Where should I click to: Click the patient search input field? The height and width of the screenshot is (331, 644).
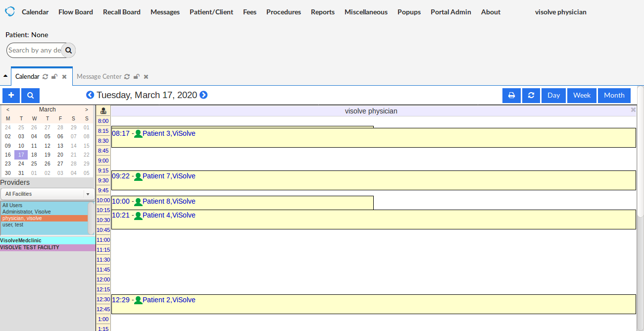click(35, 50)
